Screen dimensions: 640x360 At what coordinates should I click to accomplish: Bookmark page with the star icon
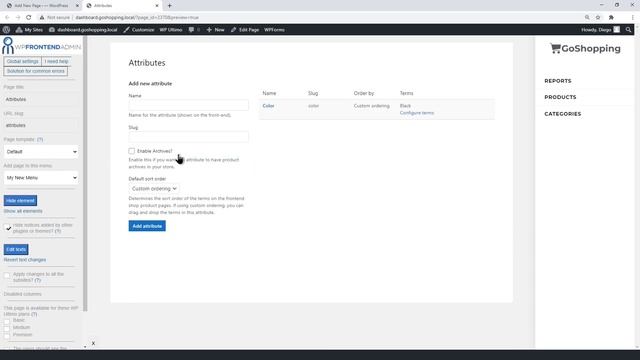(x=598, y=18)
